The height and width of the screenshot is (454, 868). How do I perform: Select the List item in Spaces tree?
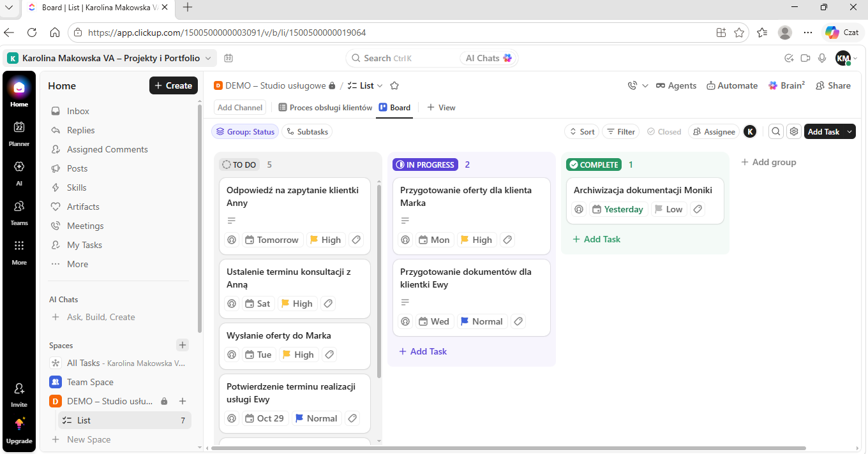click(124, 420)
